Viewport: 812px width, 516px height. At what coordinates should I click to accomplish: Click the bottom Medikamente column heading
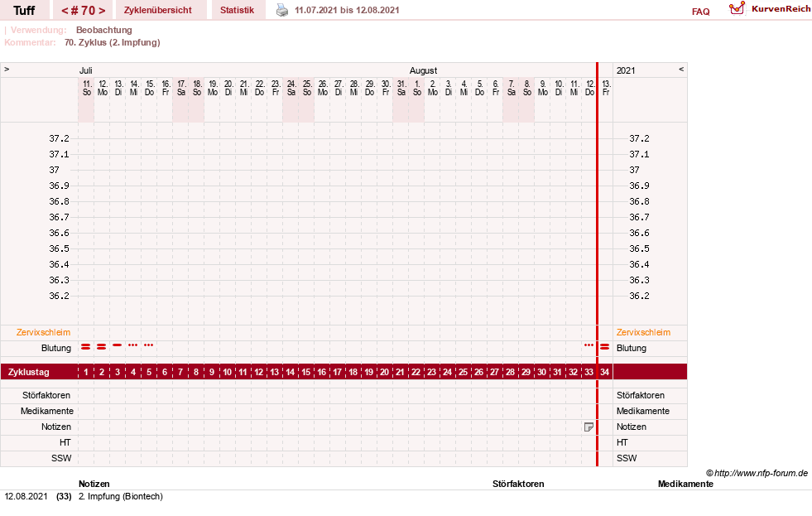tap(685, 484)
